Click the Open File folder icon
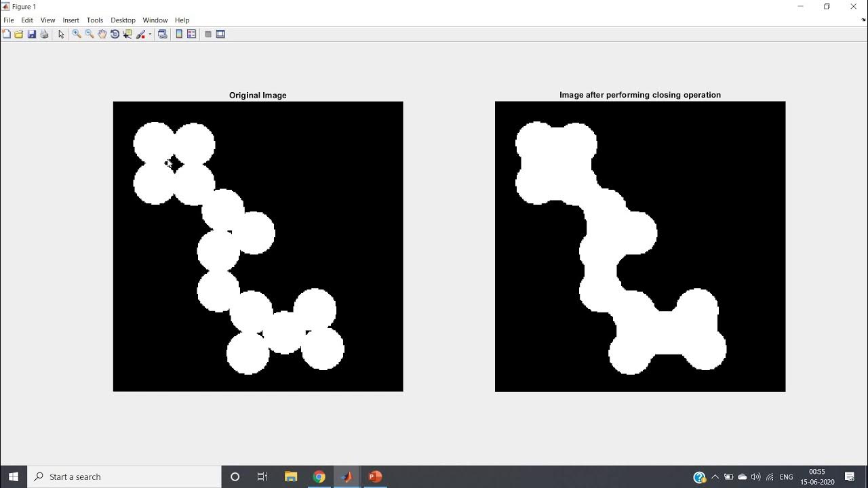 click(19, 34)
